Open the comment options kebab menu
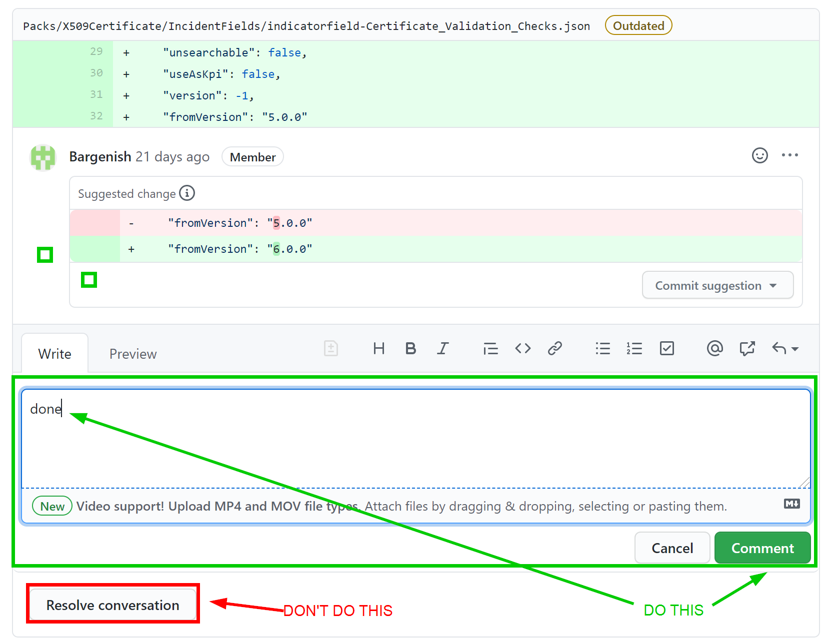This screenshot has height=644, width=827. point(790,155)
